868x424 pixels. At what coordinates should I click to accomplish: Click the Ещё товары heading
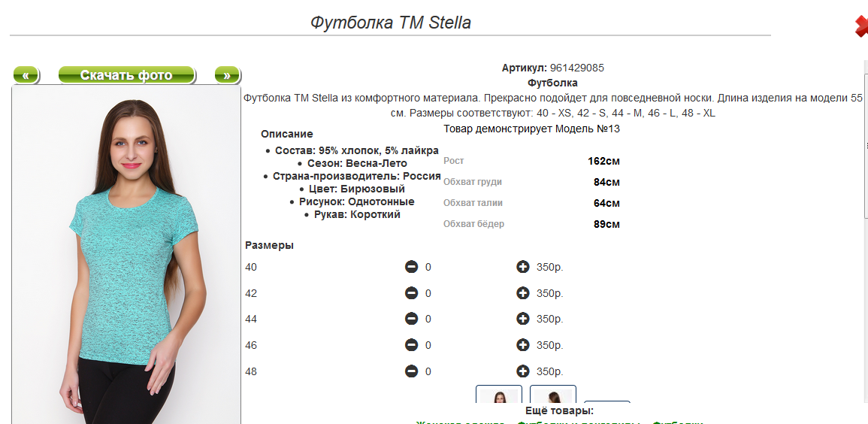point(559,410)
